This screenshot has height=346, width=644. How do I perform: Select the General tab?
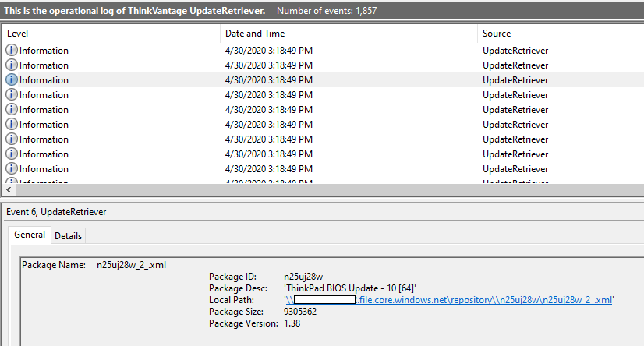point(30,235)
